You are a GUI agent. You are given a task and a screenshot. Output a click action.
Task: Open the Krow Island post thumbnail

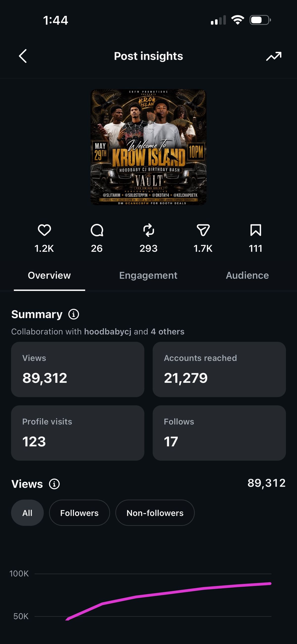[x=148, y=147]
